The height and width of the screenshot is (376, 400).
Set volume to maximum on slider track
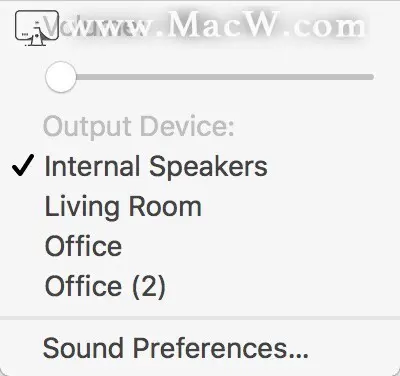(371, 77)
